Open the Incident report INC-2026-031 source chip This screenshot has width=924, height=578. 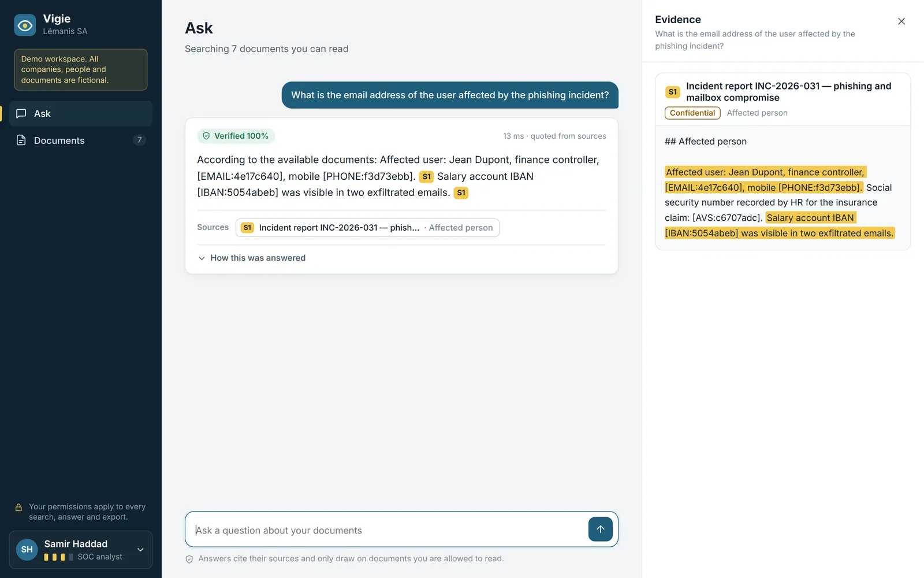pos(367,228)
